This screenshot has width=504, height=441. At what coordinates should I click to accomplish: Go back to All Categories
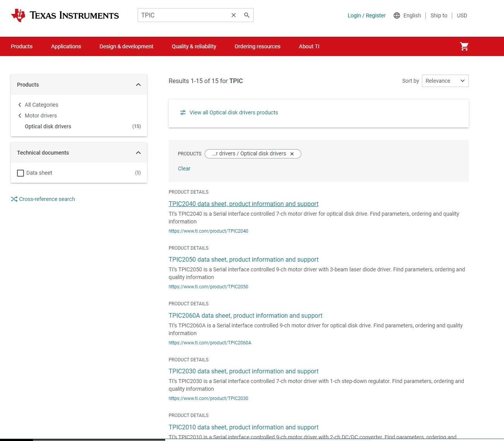click(41, 105)
